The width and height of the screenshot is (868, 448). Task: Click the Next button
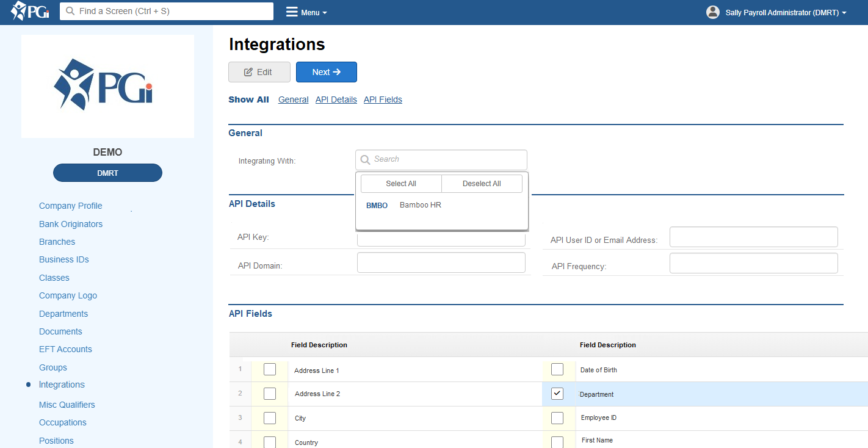326,72
